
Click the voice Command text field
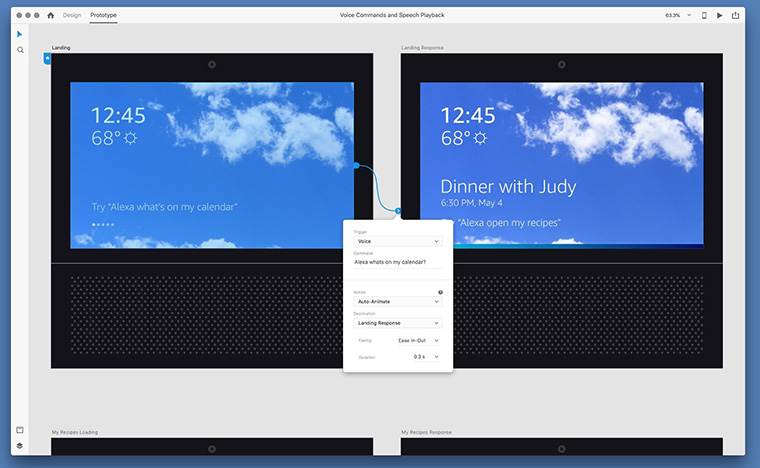click(x=398, y=262)
